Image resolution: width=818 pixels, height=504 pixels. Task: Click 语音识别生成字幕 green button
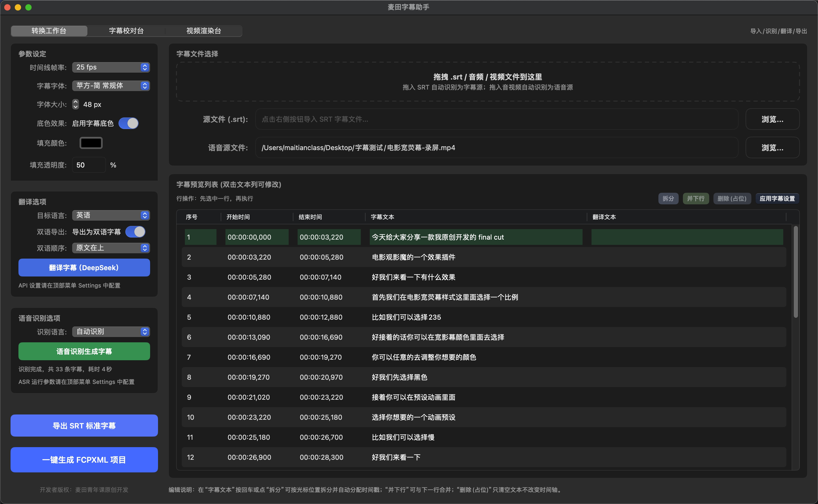pos(84,351)
